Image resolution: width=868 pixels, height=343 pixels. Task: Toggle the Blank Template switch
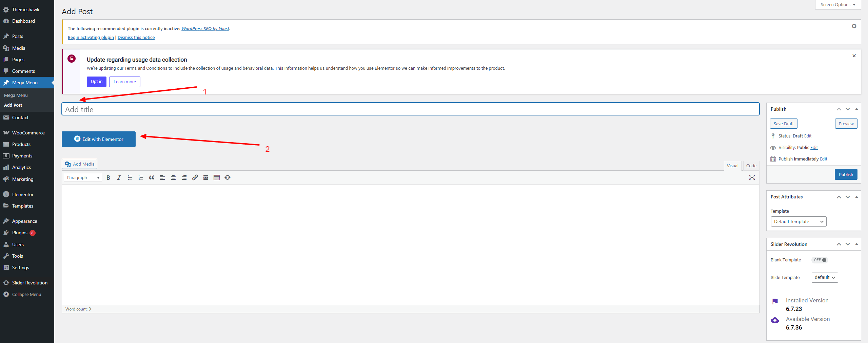pyautogui.click(x=820, y=260)
